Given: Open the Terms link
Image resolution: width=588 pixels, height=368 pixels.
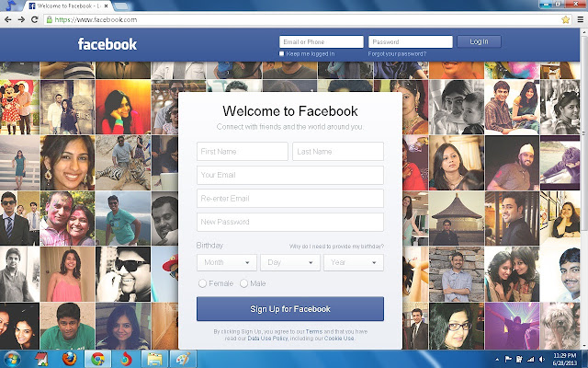Looking at the screenshot, I should tap(314, 331).
